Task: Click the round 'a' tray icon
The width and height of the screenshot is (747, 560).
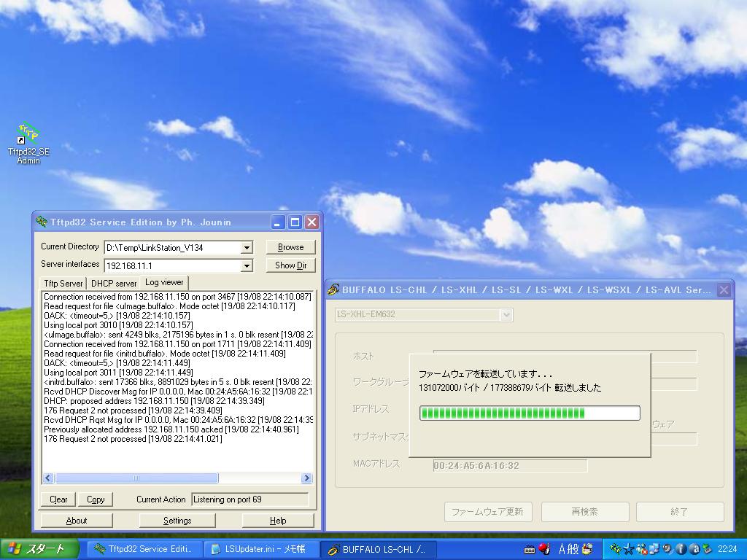Action: pos(694,549)
